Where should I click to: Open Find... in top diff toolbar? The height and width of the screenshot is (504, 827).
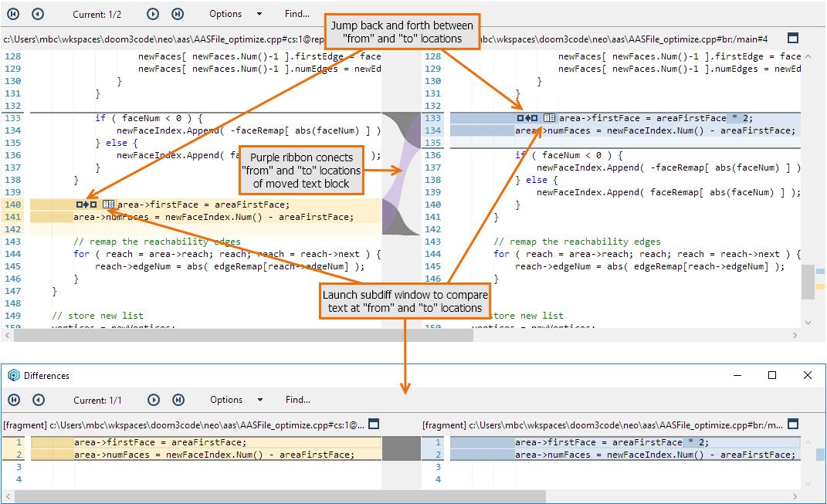click(x=297, y=14)
